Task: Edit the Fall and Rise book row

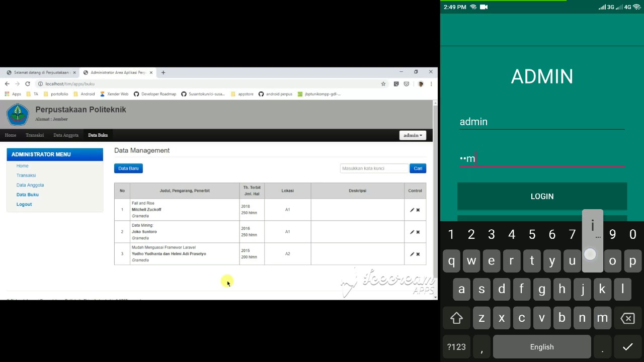Action: [412, 210]
